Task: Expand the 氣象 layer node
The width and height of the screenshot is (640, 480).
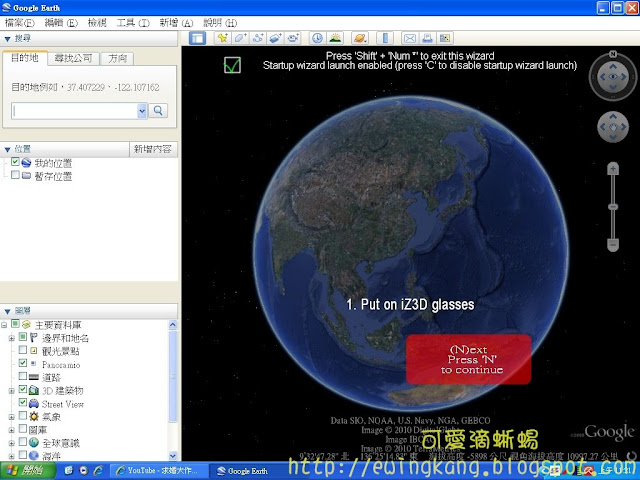Action: pyautogui.click(x=11, y=417)
